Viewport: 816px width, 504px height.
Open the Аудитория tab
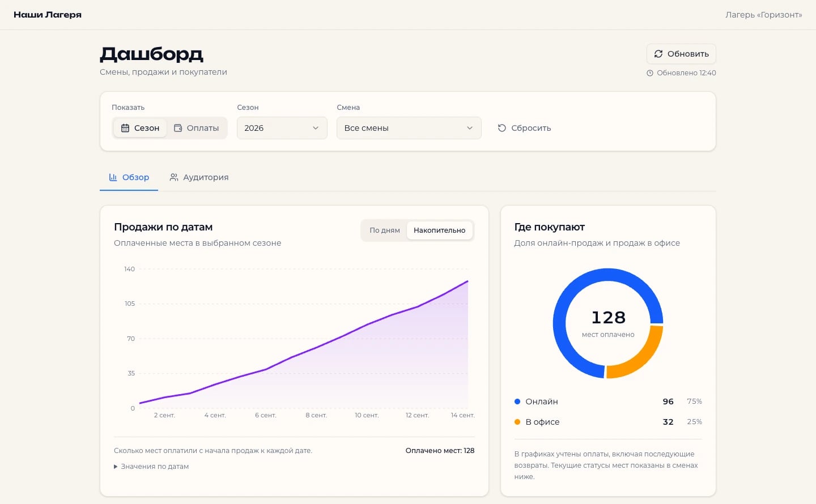[x=199, y=177]
